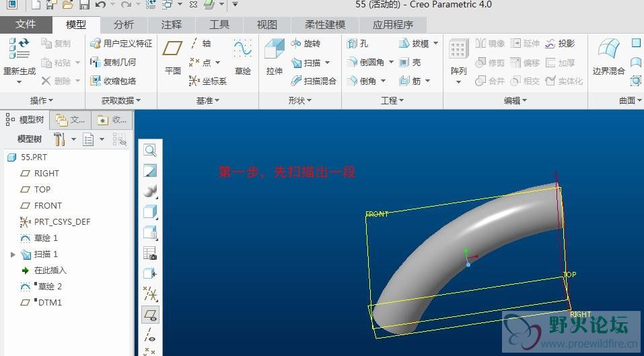Select the Chamfer (倒角) tool
The height and width of the screenshot is (356, 644).
click(x=361, y=81)
